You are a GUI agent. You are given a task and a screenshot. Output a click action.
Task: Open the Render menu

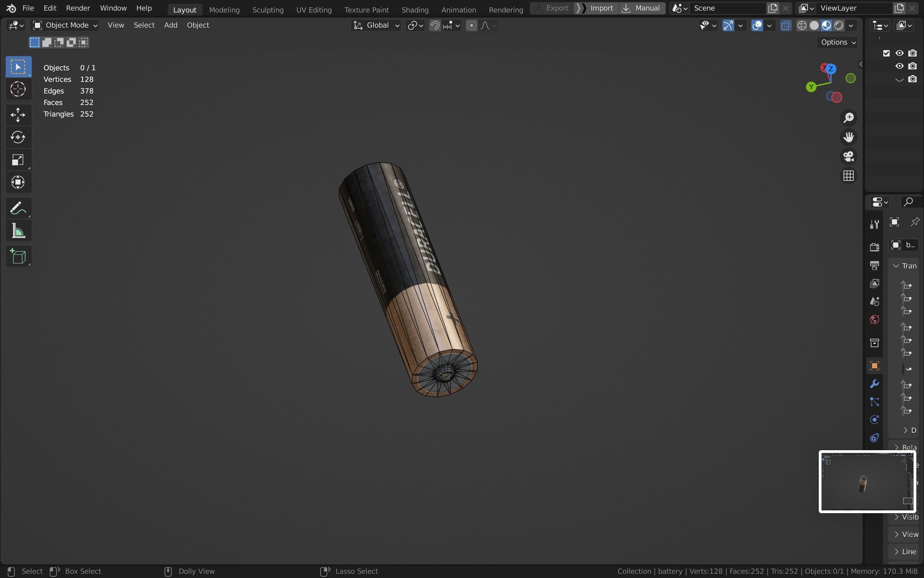[78, 8]
